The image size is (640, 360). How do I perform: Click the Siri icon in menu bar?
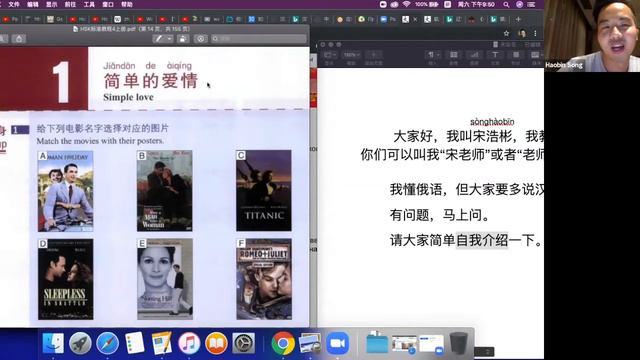click(519, 4)
